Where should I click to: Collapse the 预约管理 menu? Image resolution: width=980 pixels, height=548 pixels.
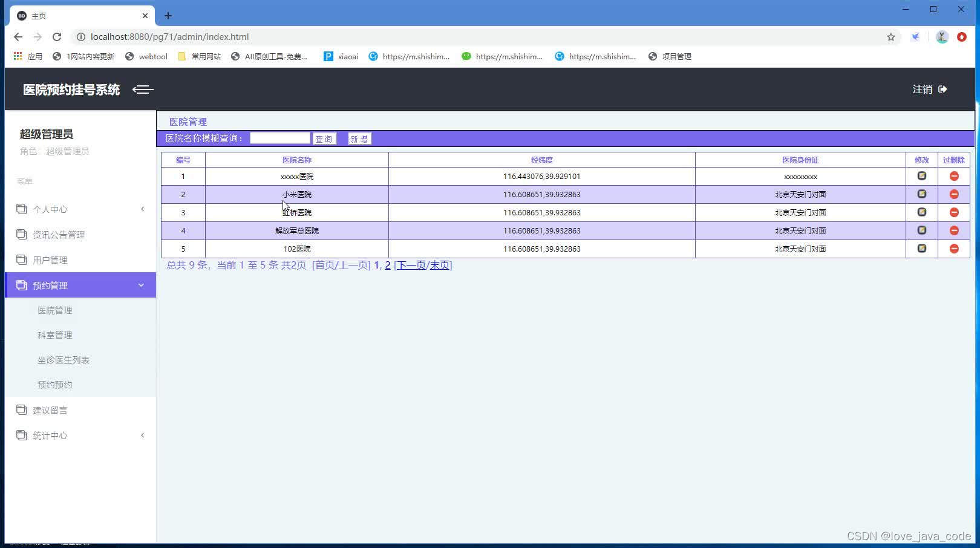coord(80,285)
